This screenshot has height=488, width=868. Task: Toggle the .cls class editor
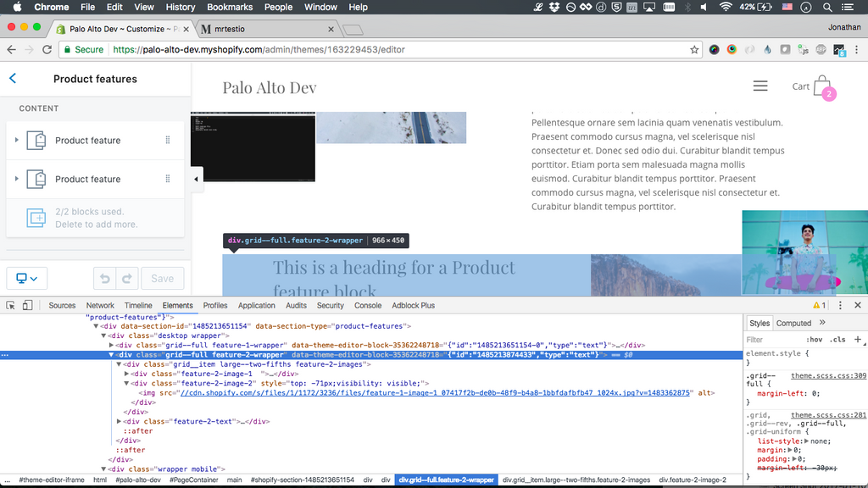pyautogui.click(x=837, y=340)
